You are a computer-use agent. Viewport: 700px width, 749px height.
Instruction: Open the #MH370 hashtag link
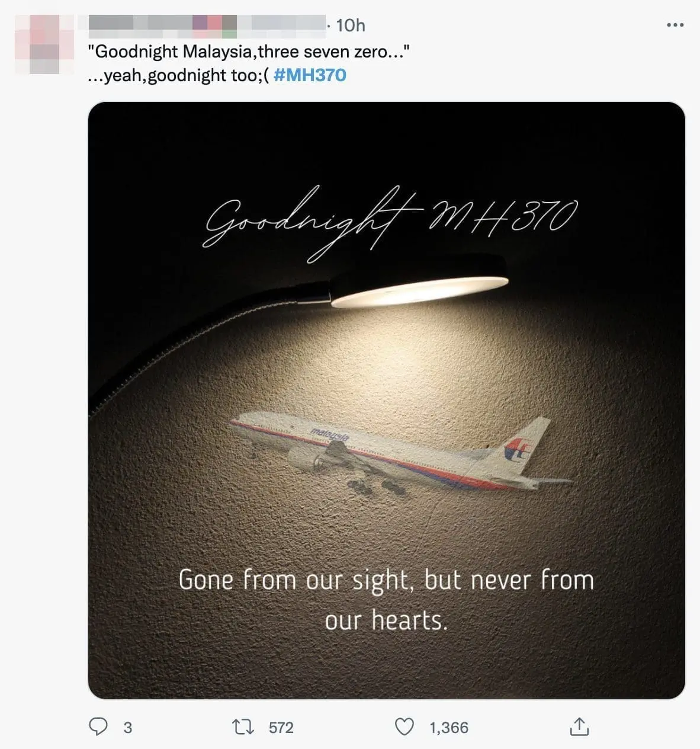click(x=310, y=75)
